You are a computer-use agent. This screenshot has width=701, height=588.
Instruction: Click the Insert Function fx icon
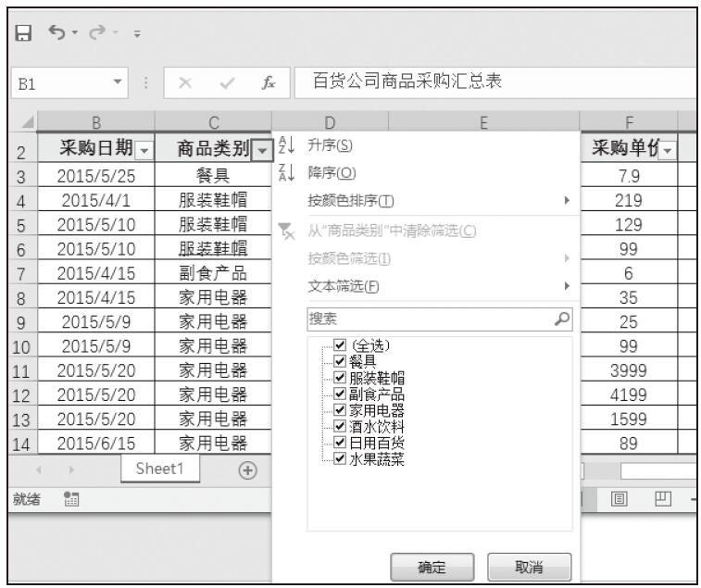pyautogui.click(x=270, y=82)
